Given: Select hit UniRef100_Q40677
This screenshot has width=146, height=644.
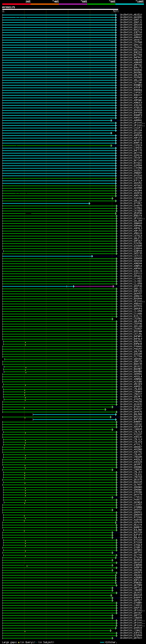Looking at the screenshot, I should tap(131, 40).
